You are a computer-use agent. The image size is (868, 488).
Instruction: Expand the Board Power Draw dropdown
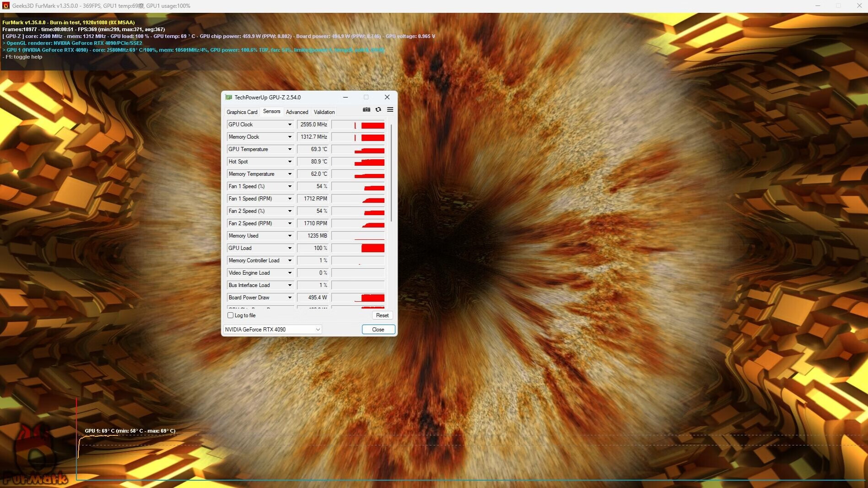pyautogui.click(x=290, y=298)
